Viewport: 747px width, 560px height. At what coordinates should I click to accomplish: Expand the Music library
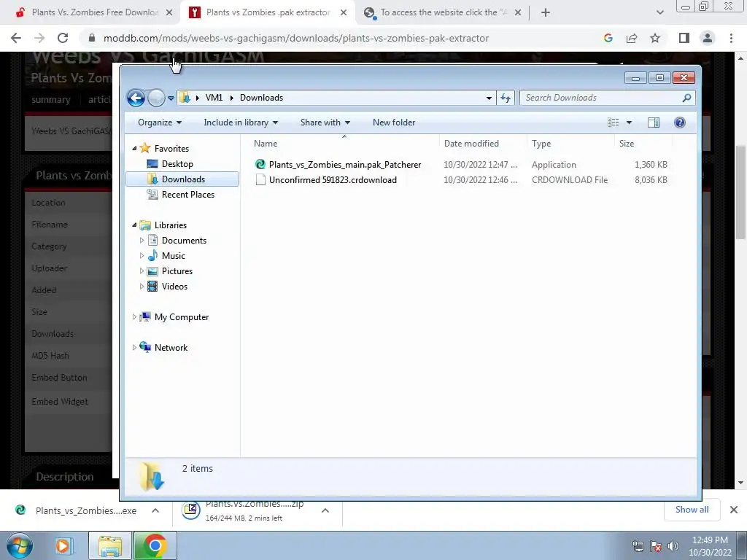(x=142, y=256)
